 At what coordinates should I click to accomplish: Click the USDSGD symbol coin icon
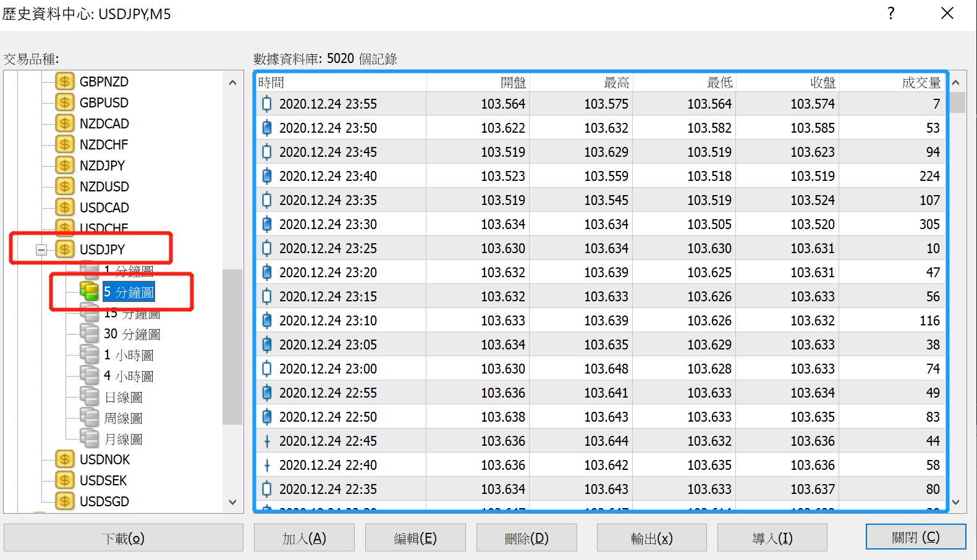pos(64,501)
